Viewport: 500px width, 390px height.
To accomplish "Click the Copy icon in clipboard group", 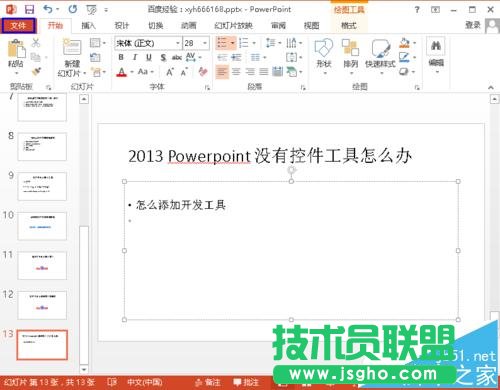I will [36, 57].
